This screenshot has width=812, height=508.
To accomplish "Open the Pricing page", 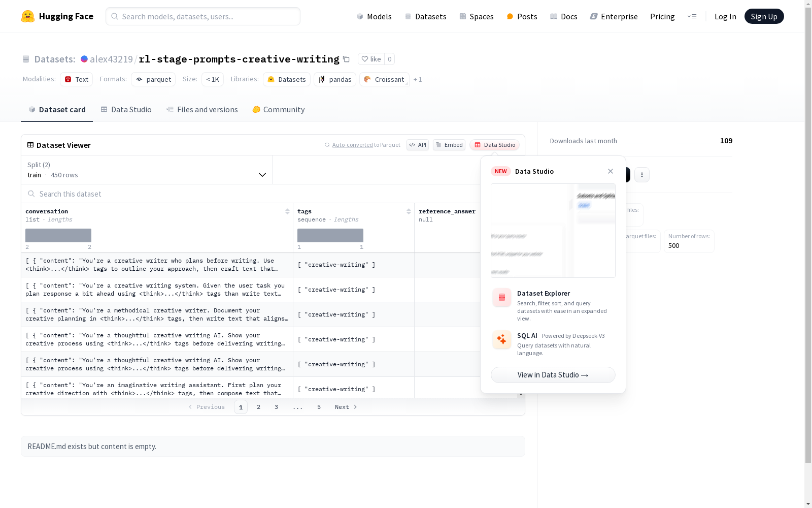I will (x=662, y=16).
